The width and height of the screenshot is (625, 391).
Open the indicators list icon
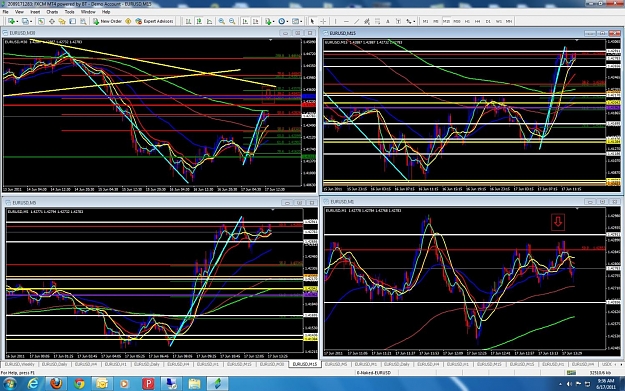click(x=268, y=21)
